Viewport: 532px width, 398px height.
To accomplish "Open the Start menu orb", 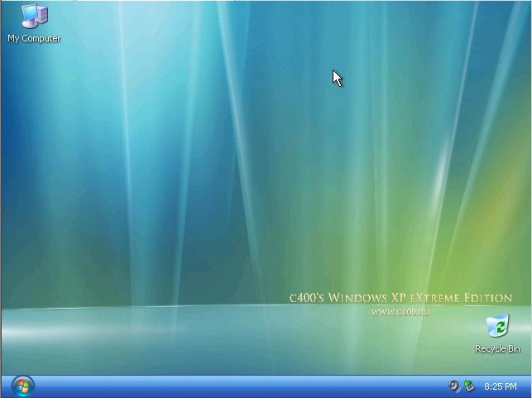I will coord(22,386).
